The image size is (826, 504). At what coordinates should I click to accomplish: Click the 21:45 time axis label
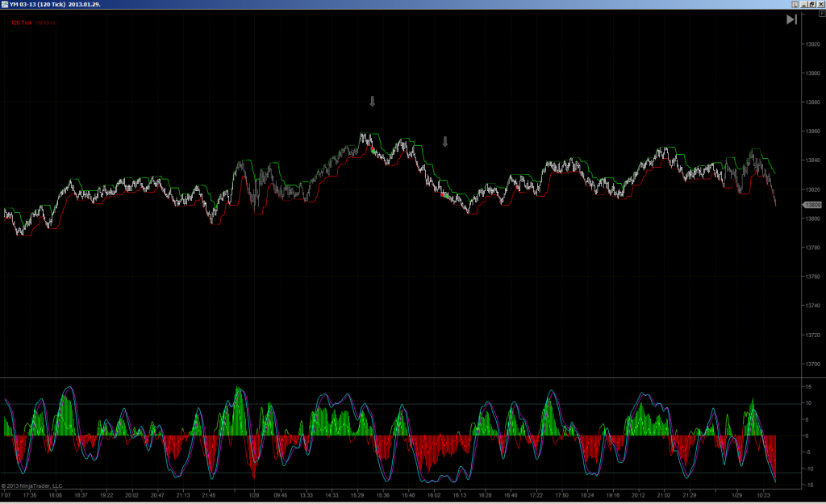coord(209,495)
